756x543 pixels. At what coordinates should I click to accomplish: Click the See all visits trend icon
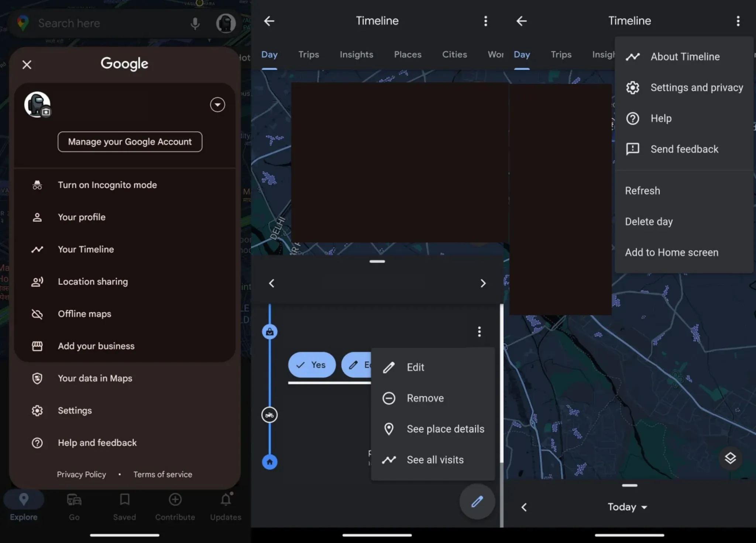(x=389, y=459)
